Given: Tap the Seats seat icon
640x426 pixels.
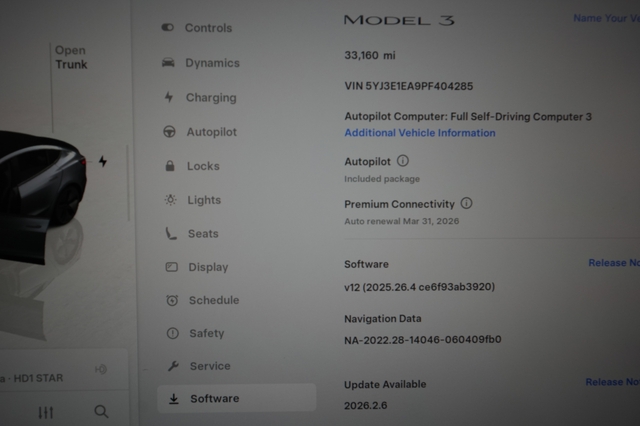Looking at the screenshot, I should coord(171,233).
